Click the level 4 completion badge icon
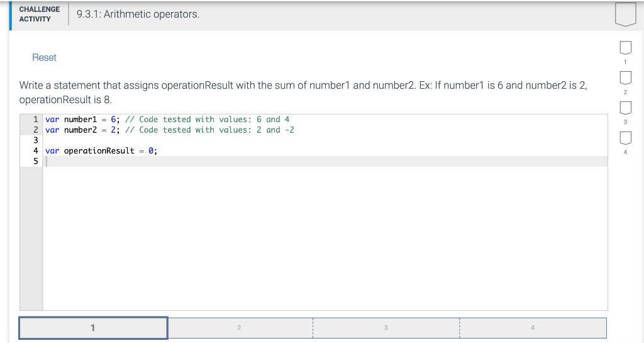 [626, 138]
